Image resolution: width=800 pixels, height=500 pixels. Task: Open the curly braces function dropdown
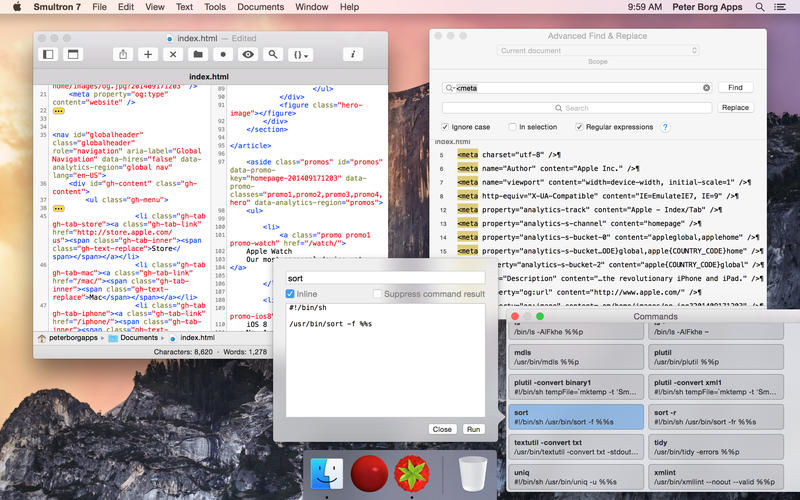coord(301,54)
